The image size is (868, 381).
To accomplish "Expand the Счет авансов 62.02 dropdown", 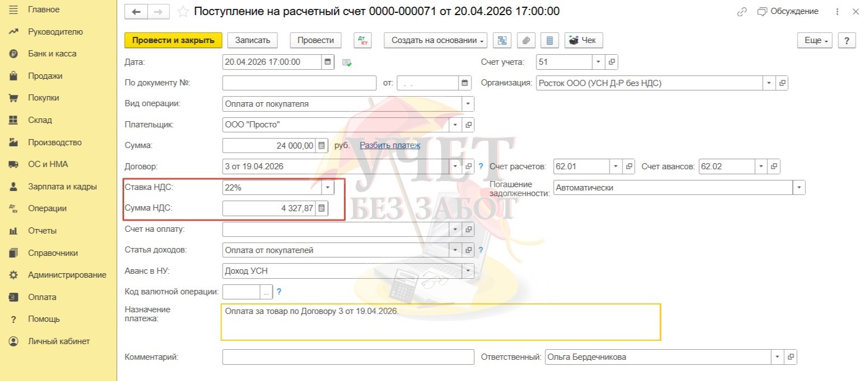I will coord(761,166).
